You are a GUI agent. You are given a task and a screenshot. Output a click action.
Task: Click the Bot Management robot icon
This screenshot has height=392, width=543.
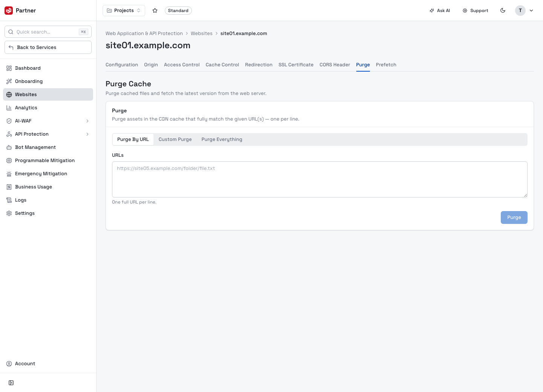[x=9, y=147]
